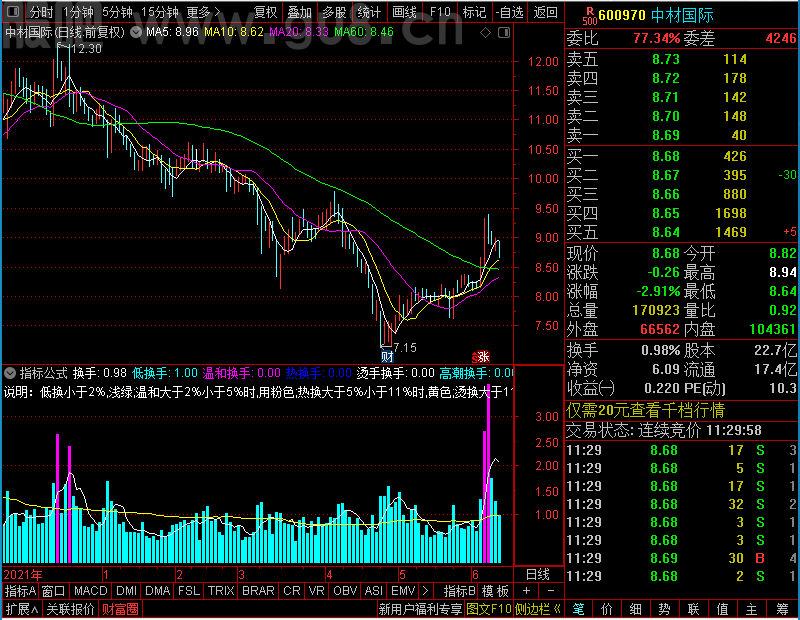This screenshot has width=800, height=620.
Task: Open the 模板 template option
Action: (x=495, y=590)
